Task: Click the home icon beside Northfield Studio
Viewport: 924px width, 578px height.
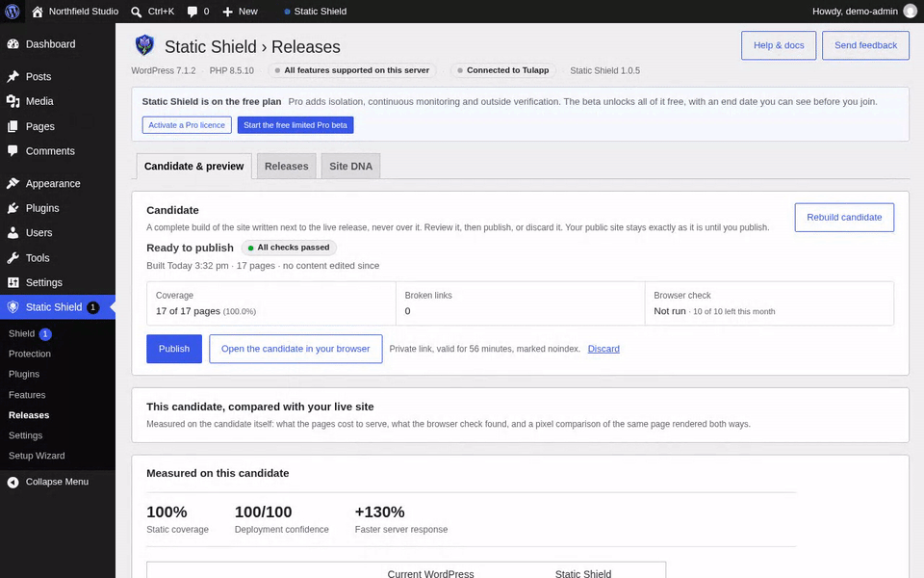Action: tap(38, 12)
